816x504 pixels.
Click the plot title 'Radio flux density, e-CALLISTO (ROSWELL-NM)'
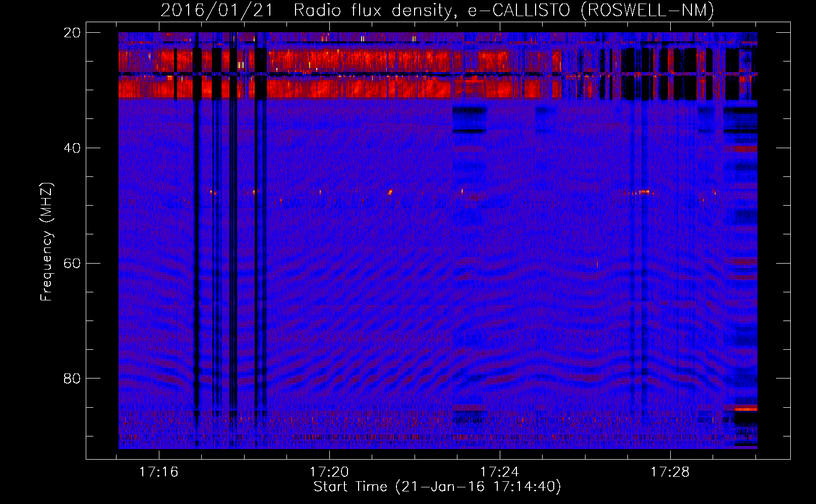(504, 10)
